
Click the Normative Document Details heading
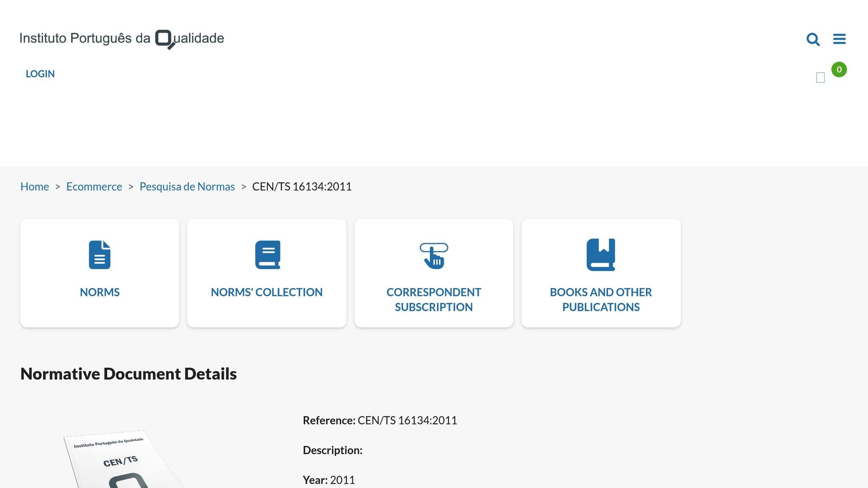(x=128, y=374)
